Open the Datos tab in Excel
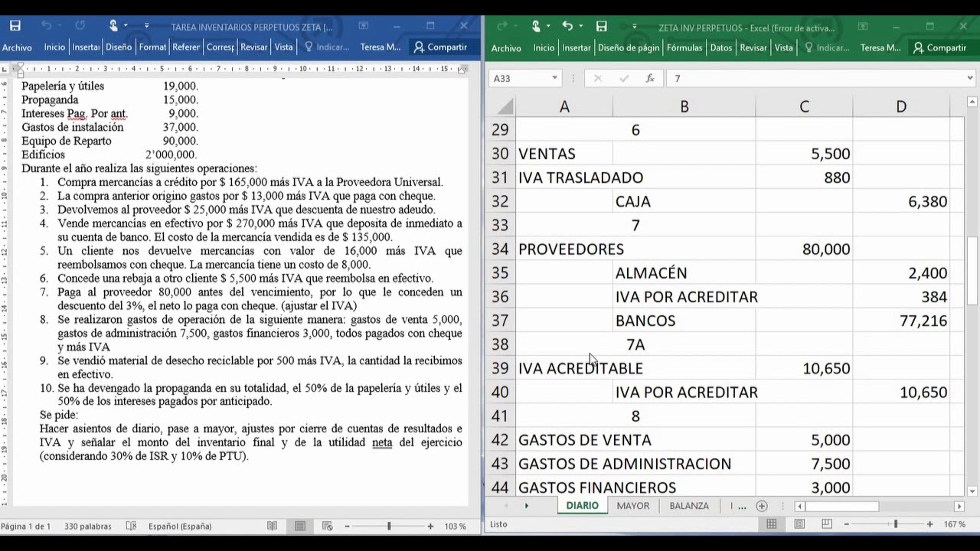This screenshot has width=980, height=551. (x=721, y=47)
